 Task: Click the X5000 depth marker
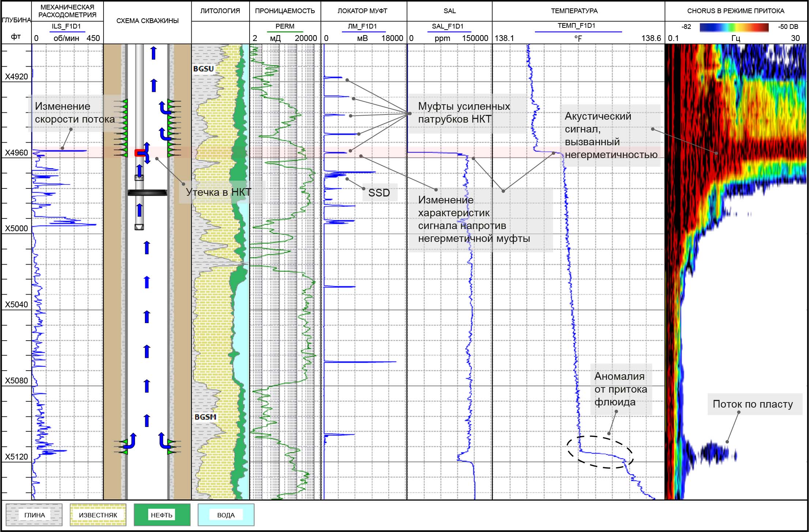coord(16,229)
